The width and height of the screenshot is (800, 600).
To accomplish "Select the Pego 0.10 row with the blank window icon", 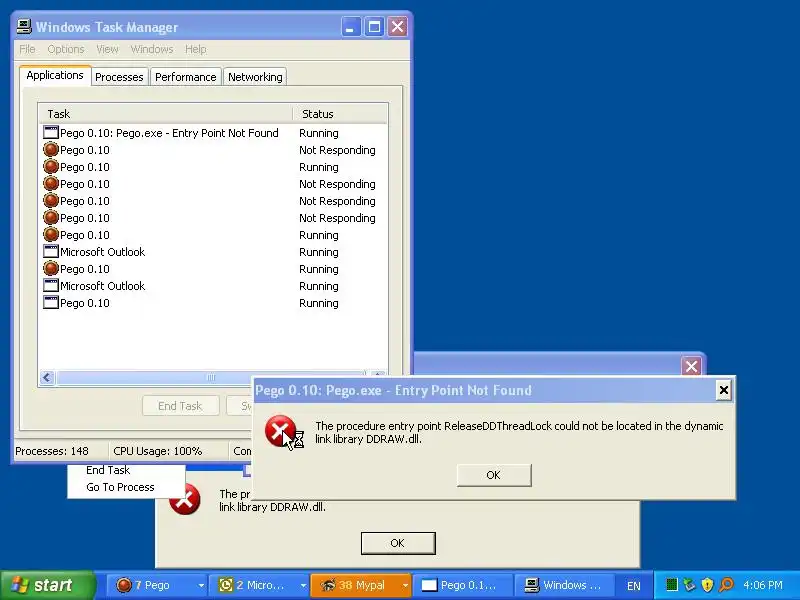I will pyautogui.click(x=213, y=303).
